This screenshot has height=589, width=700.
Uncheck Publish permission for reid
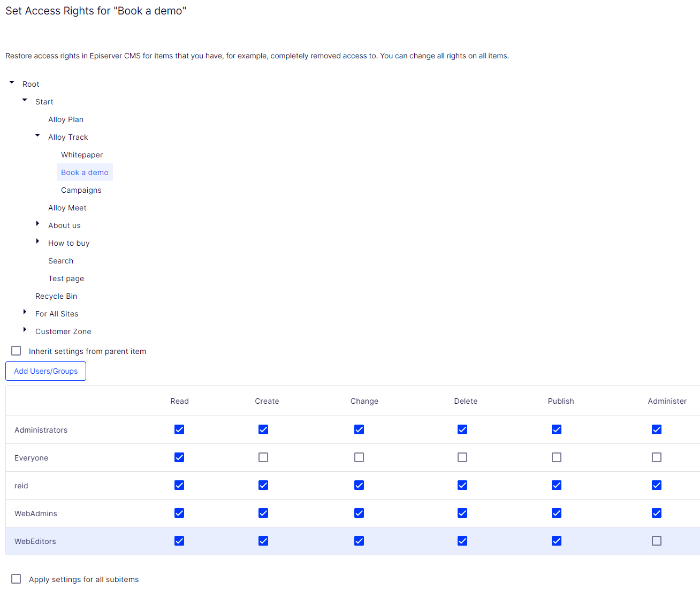pyautogui.click(x=556, y=485)
